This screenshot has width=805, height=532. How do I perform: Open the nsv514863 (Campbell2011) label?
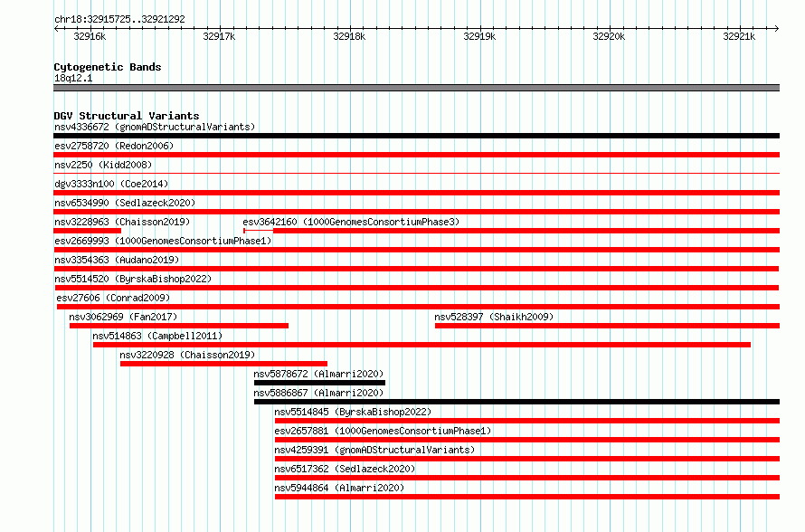click(x=157, y=336)
